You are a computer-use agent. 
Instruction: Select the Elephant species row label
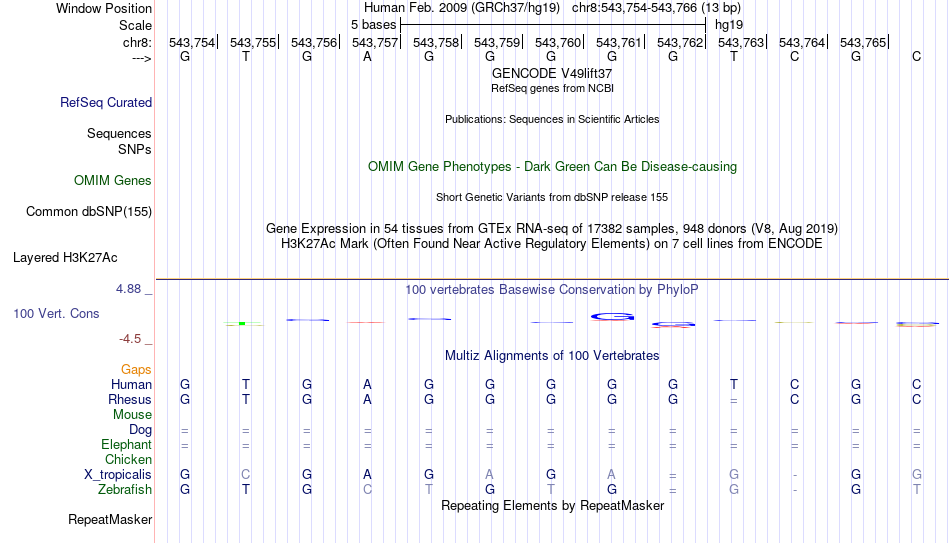coord(127,444)
